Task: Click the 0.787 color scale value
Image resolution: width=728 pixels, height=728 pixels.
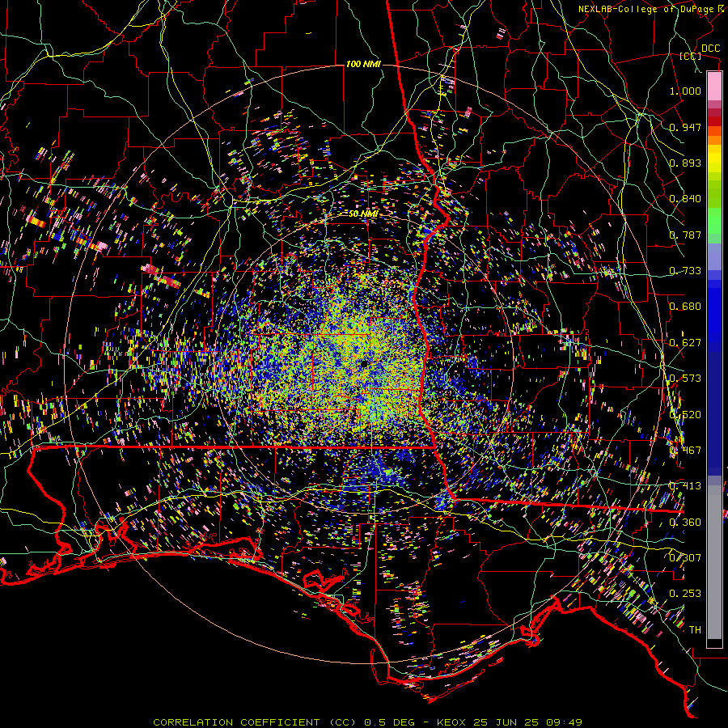Action: 685,235
